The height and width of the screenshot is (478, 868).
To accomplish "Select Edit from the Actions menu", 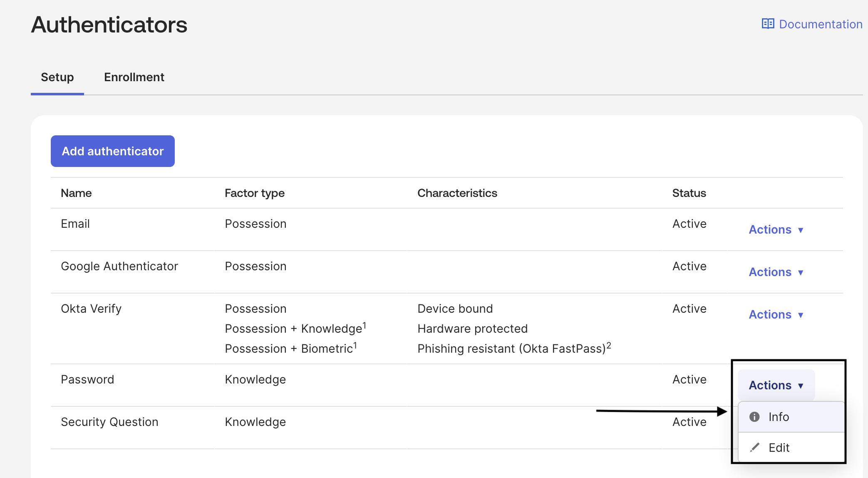I will [779, 448].
